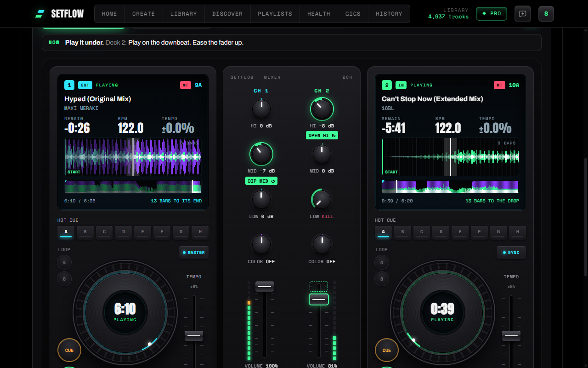Click channel 1 volume fader handle
This screenshot has width=588, height=368.
pos(265,287)
